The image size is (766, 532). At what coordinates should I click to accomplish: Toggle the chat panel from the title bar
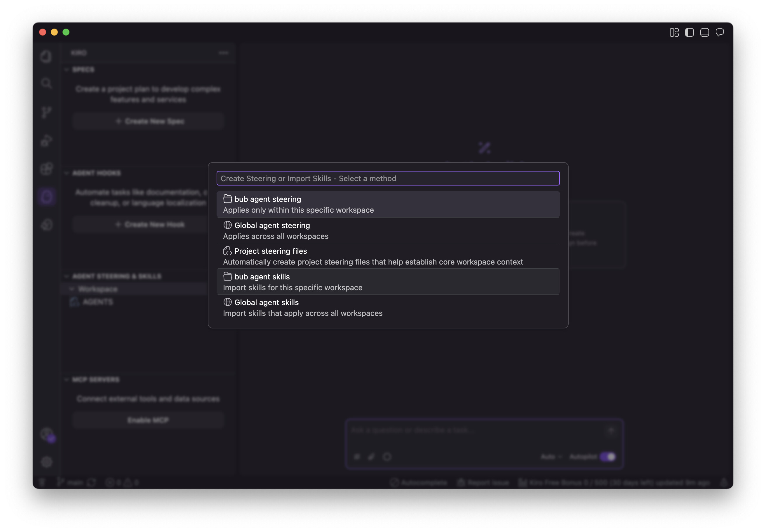pos(720,32)
